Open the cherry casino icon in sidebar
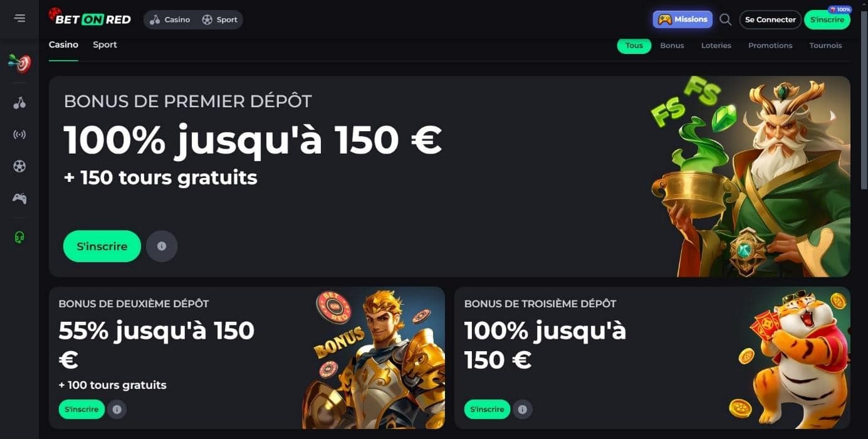The height and width of the screenshot is (439, 868). point(19,103)
